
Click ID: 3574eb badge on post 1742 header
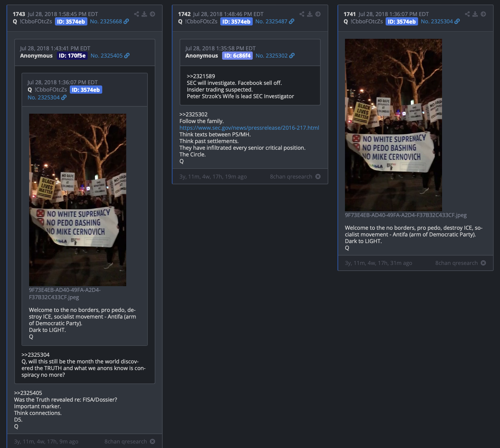pyautogui.click(x=236, y=22)
